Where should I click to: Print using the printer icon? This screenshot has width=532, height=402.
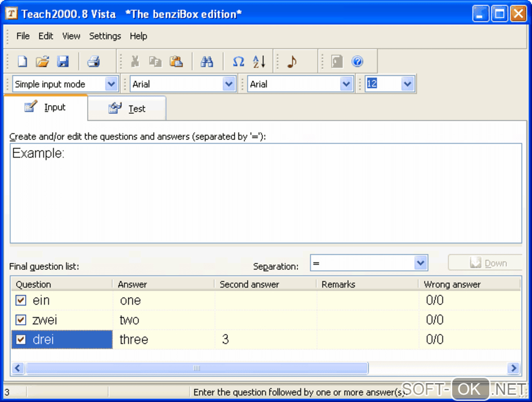(94, 62)
